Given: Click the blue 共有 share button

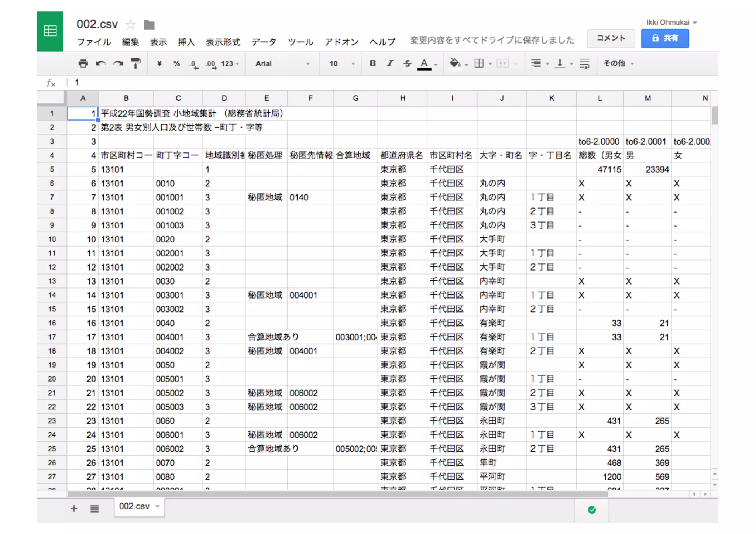Looking at the screenshot, I should (664, 38).
